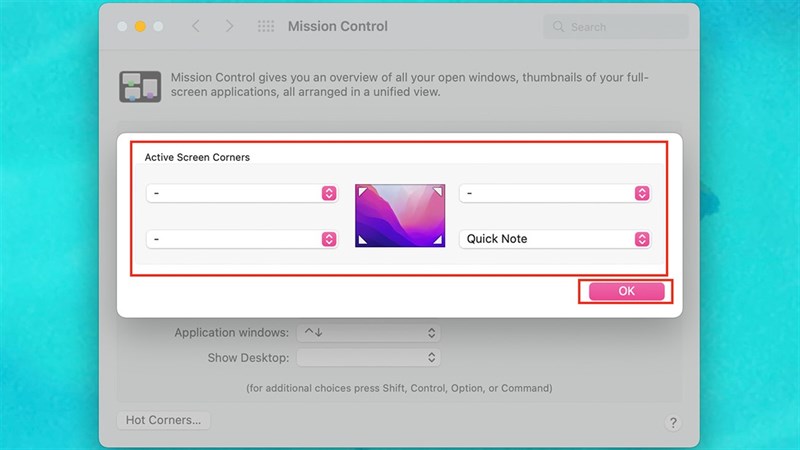Open the top-left corner action dropdown

[242, 193]
